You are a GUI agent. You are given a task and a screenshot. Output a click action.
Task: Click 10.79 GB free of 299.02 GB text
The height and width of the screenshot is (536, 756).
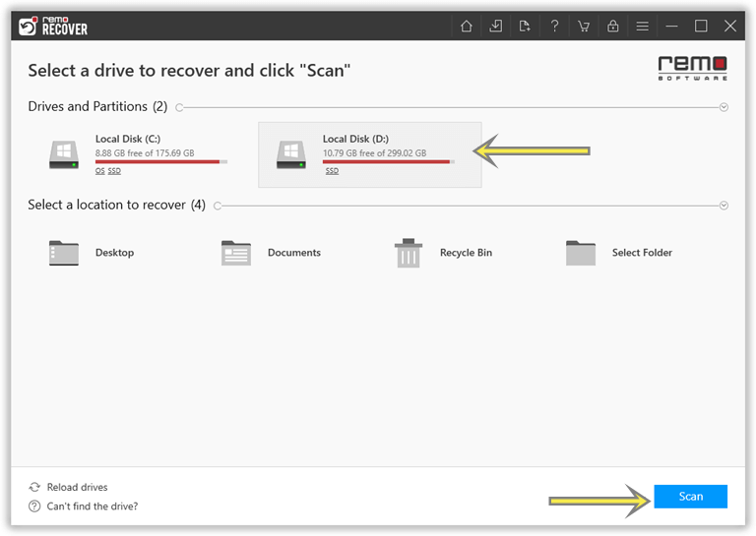point(375,153)
